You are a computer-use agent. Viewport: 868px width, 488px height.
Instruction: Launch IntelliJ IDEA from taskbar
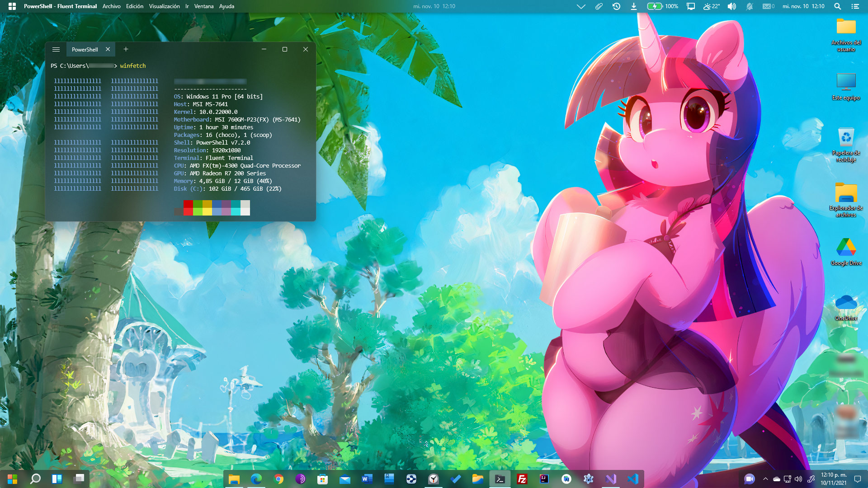pos(544,479)
